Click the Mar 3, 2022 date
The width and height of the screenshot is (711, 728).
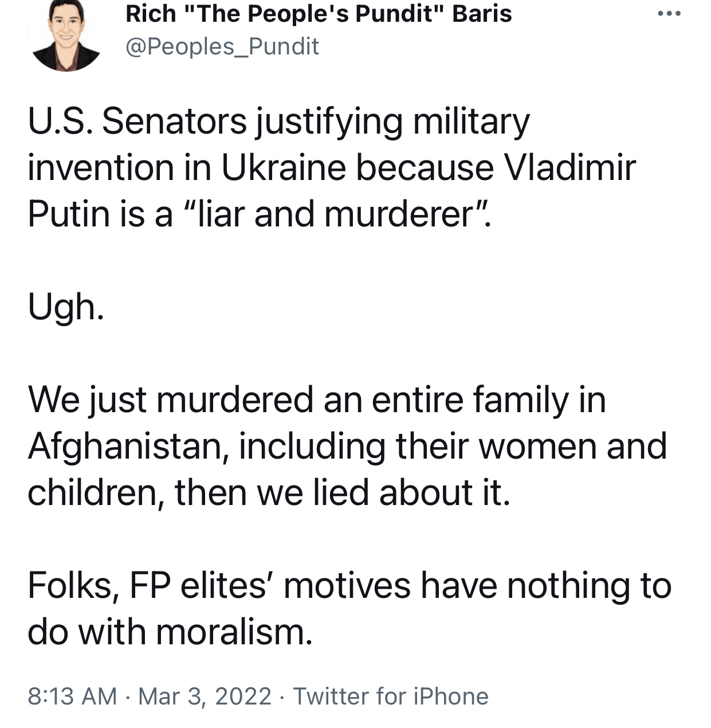click(x=205, y=696)
